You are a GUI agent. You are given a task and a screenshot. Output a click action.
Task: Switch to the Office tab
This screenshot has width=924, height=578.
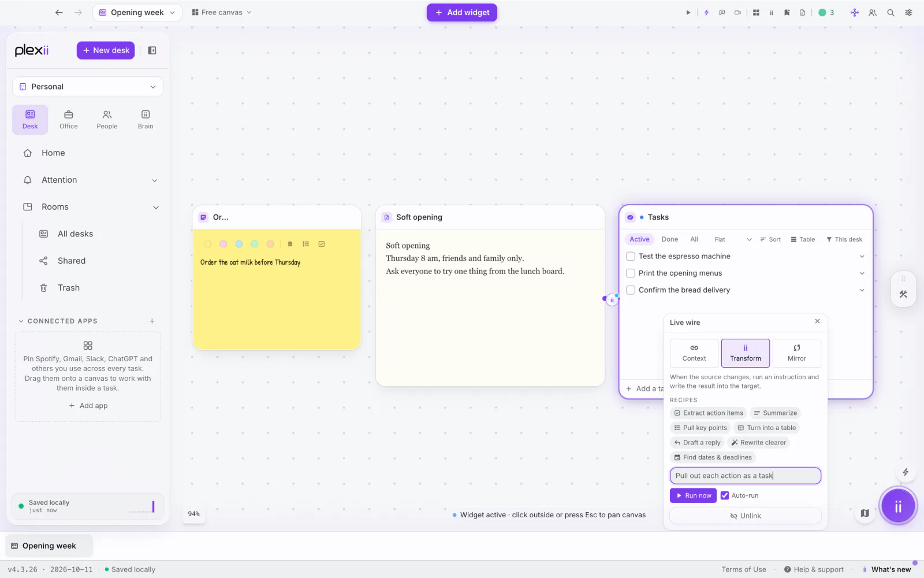[x=68, y=120]
